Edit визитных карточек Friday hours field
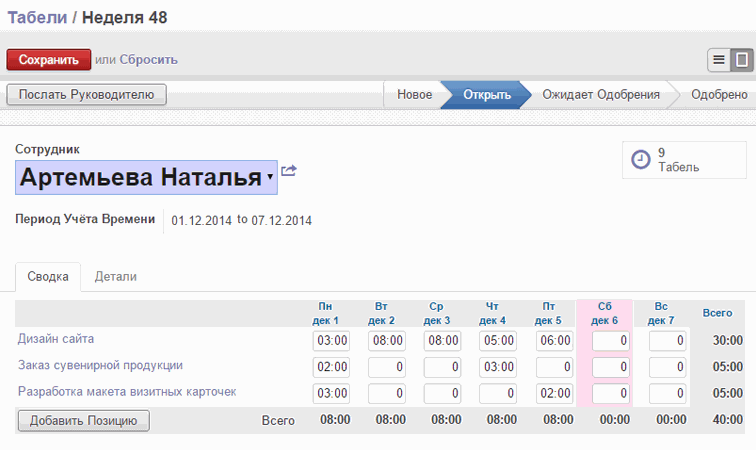The width and height of the screenshot is (756, 450). click(554, 394)
